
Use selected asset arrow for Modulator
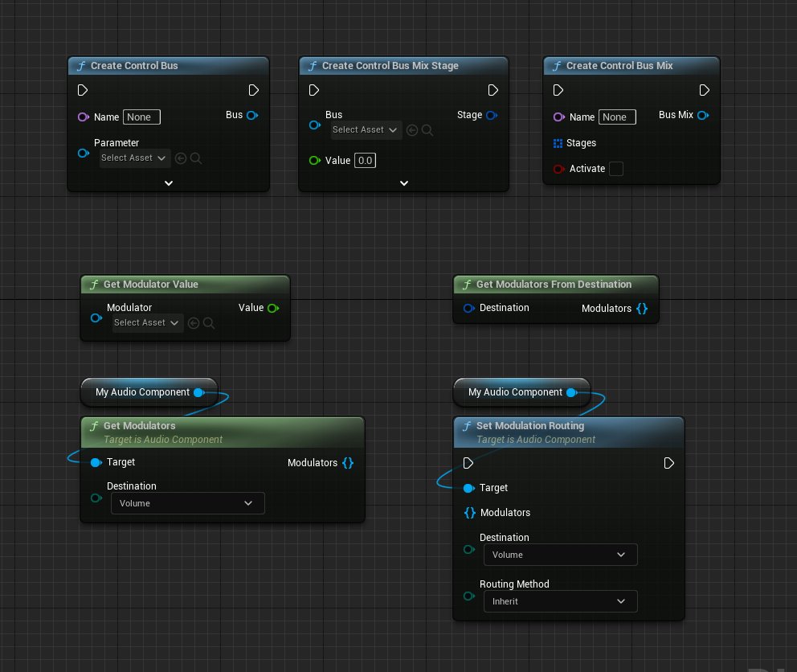click(x=193, y=323)
